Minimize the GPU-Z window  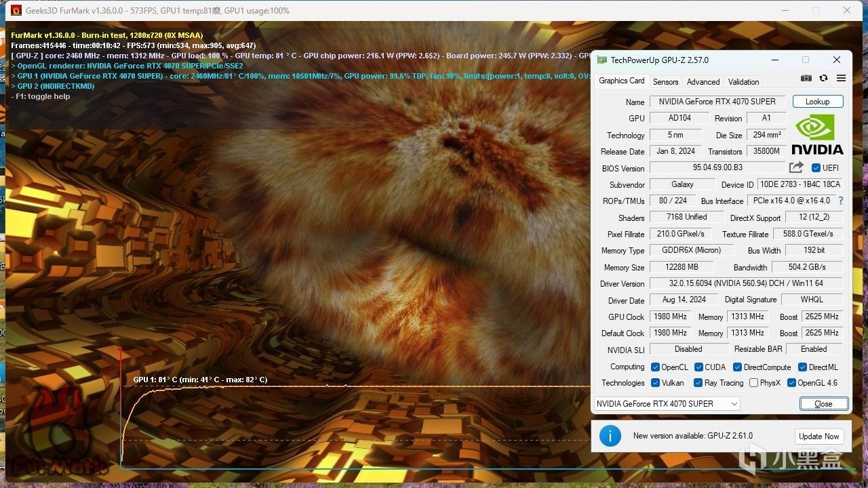[774, 60]
